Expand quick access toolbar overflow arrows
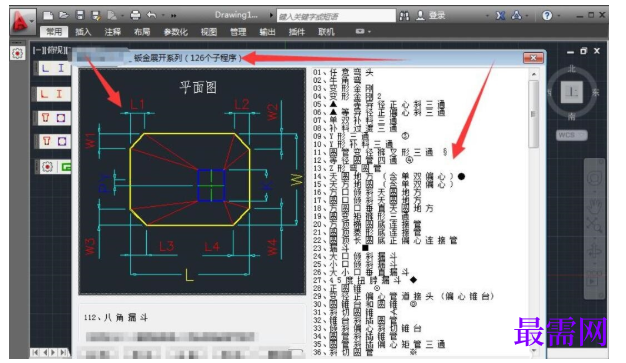The width and height of the screenshot is (626, 363). pyautogui.click(x=174, y=16)
